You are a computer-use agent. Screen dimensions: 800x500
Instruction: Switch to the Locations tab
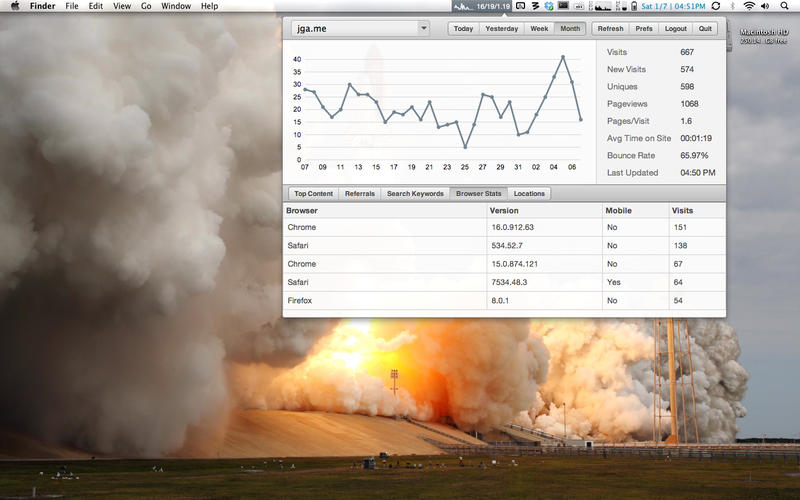[x=529, y=194]
